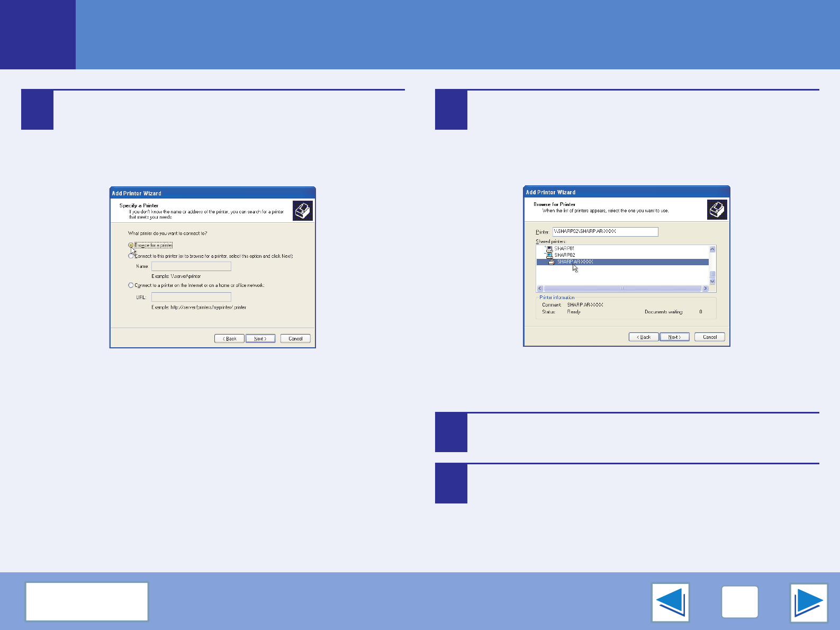
Task: Select the SHARP02 computer in shared printers
Action: click(x=564, y=255)
